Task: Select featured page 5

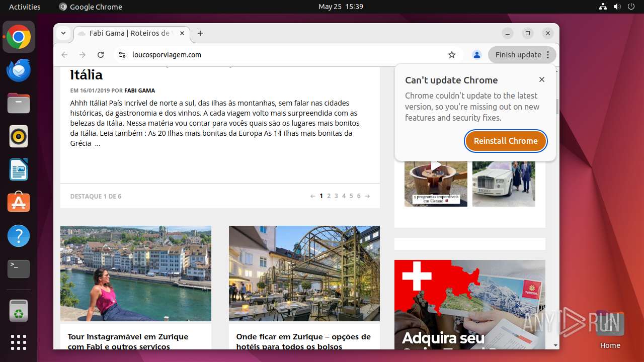Action: tap(351, 196)
